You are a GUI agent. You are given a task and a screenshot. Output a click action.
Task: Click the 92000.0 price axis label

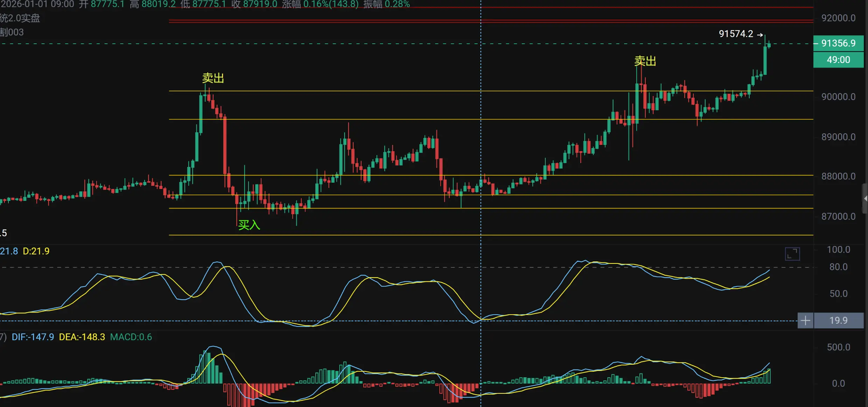(x=838, y=18)
